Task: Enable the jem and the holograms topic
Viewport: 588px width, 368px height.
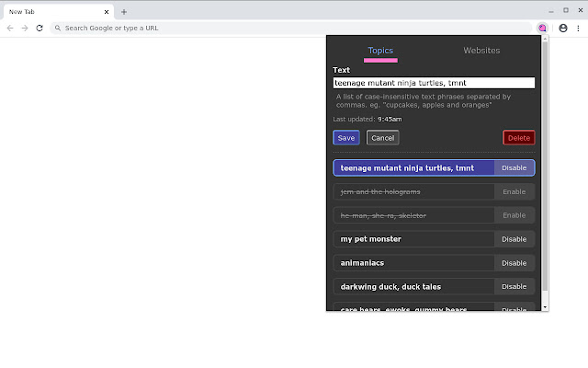Action: pyautogui.click(x=514, y=192)
